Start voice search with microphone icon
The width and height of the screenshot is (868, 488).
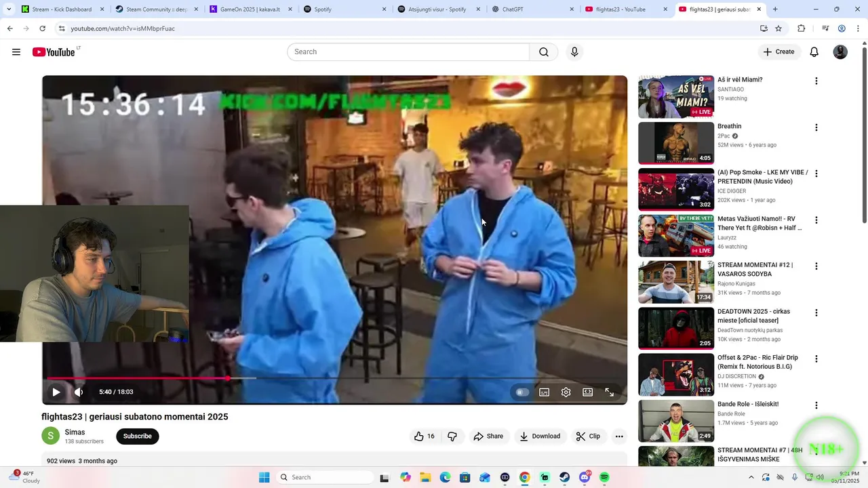[574, 52]
